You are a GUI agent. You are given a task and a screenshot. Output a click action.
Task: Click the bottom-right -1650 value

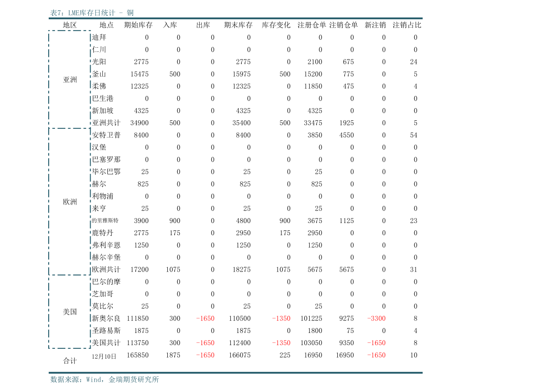(376, 355)
